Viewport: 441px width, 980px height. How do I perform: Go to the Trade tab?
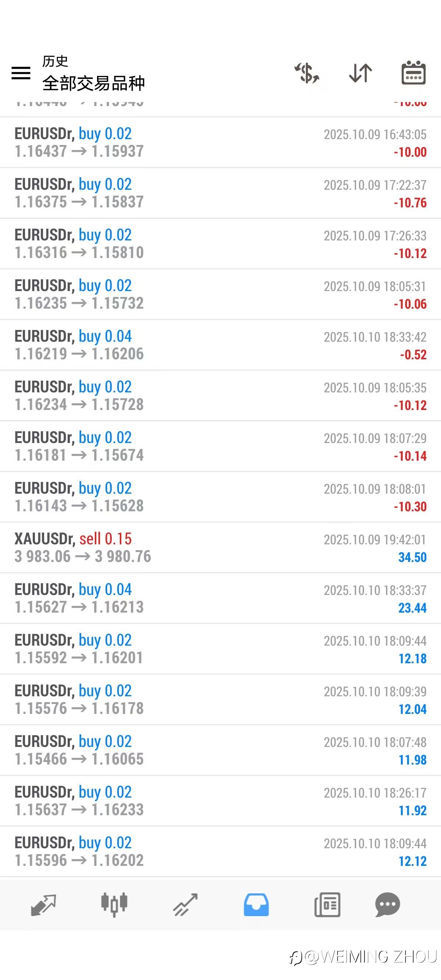[185, 905]
